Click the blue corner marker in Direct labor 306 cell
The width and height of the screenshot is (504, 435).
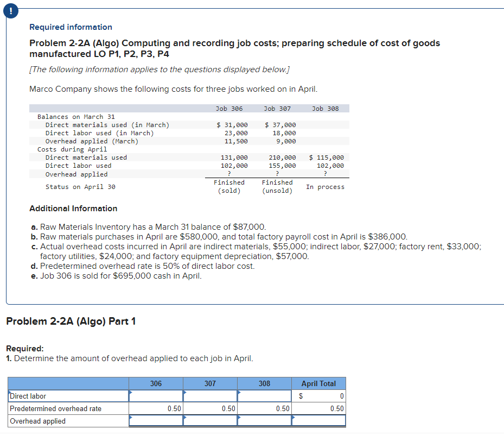tap(130, 393)
